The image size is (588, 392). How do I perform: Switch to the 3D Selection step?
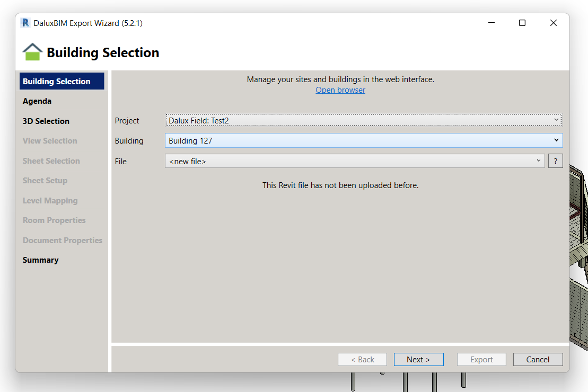[46, 121]
